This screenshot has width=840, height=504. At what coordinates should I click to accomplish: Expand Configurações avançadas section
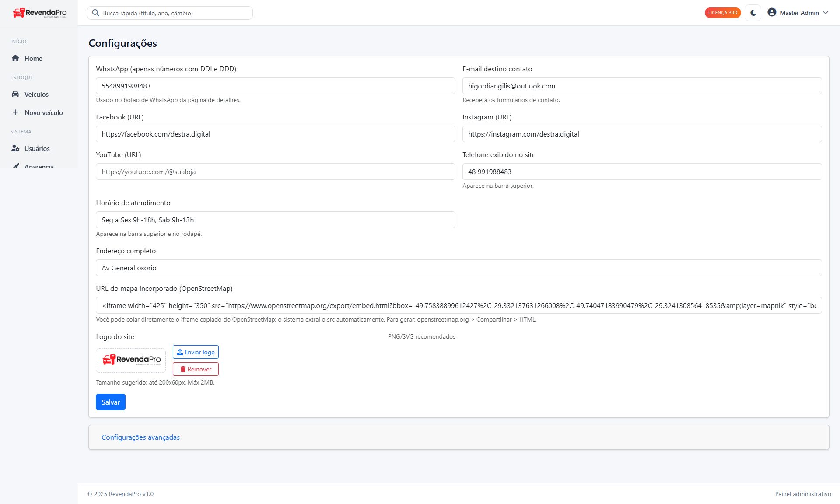(x=141, y=437)
